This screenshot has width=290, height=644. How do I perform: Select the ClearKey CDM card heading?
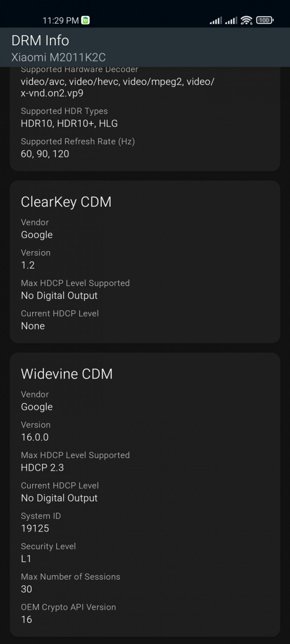(x=66, y=202)
